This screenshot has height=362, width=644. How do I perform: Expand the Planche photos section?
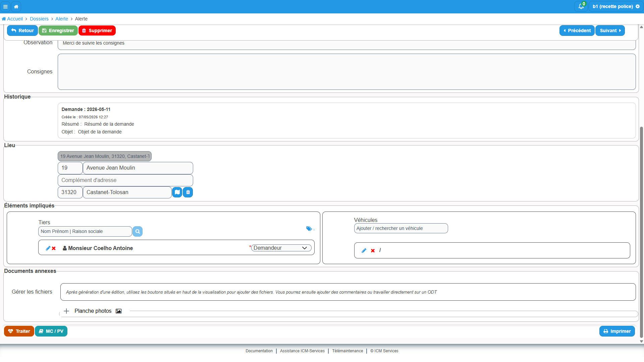tap(66, 311)
